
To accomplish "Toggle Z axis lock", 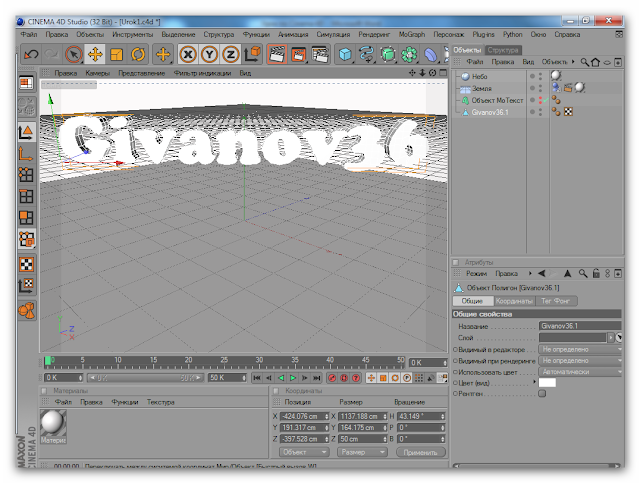I will click(231, 54).
